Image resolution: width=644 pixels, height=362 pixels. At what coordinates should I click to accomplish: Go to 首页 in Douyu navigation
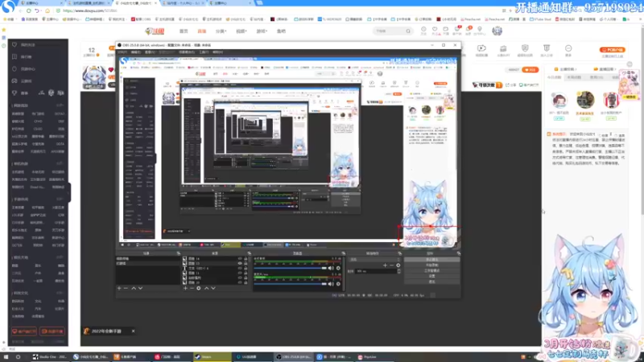[x=184, y=31]
